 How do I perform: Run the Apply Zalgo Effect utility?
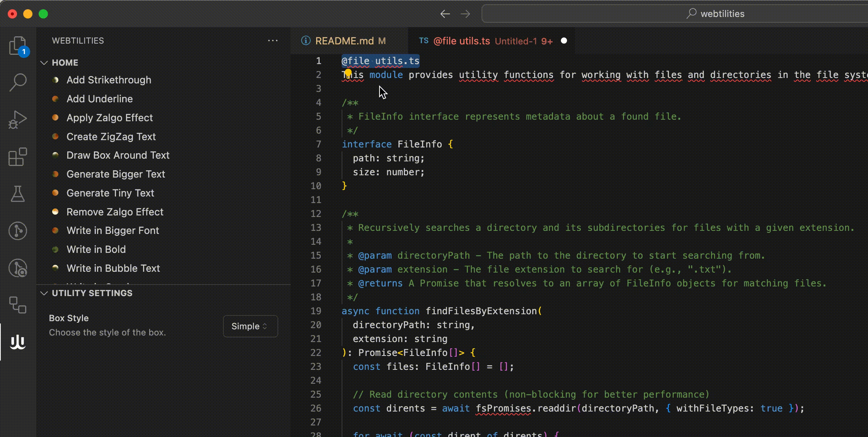[109, 118]
